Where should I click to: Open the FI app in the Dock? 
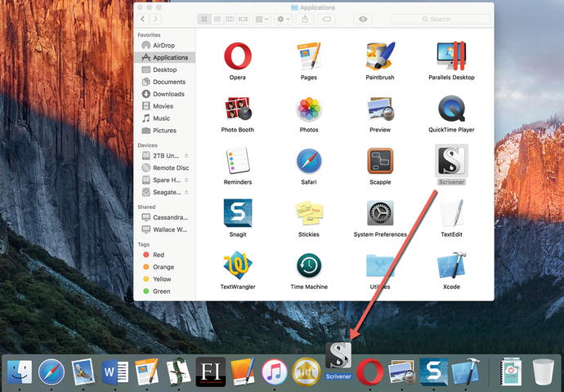(x=211, y=372)
